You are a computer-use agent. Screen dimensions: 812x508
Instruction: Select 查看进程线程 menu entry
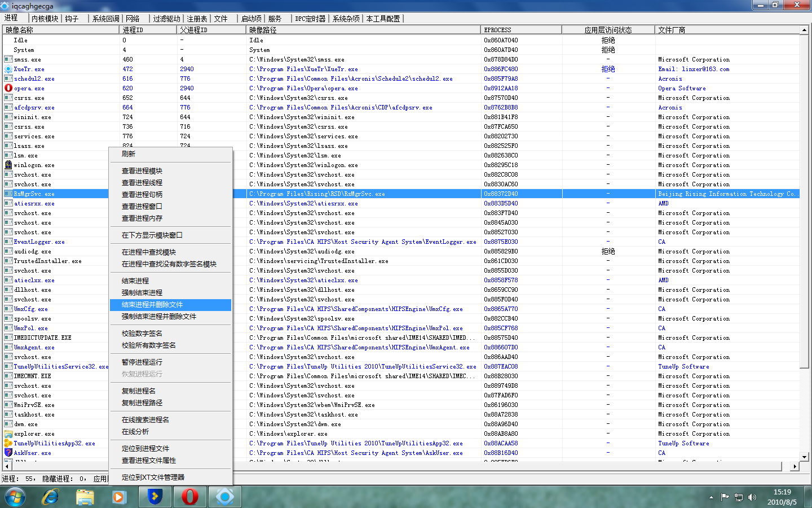tap(171, 183)
